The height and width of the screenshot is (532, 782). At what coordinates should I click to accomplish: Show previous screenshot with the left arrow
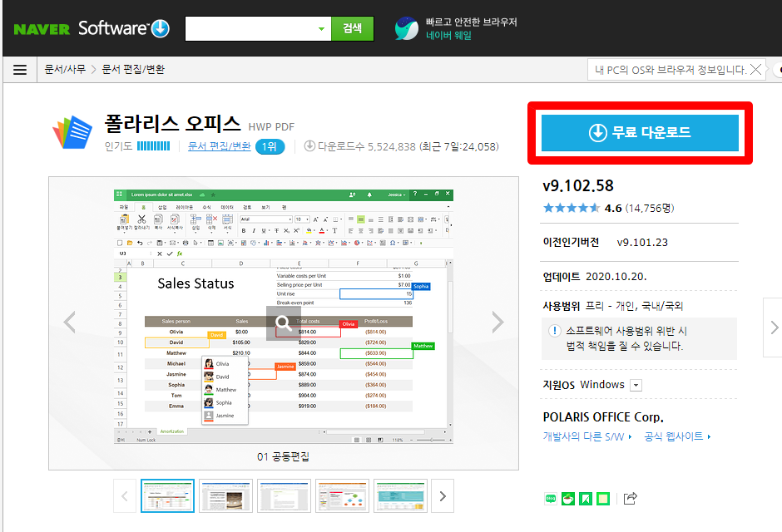[x=69, y=322]
